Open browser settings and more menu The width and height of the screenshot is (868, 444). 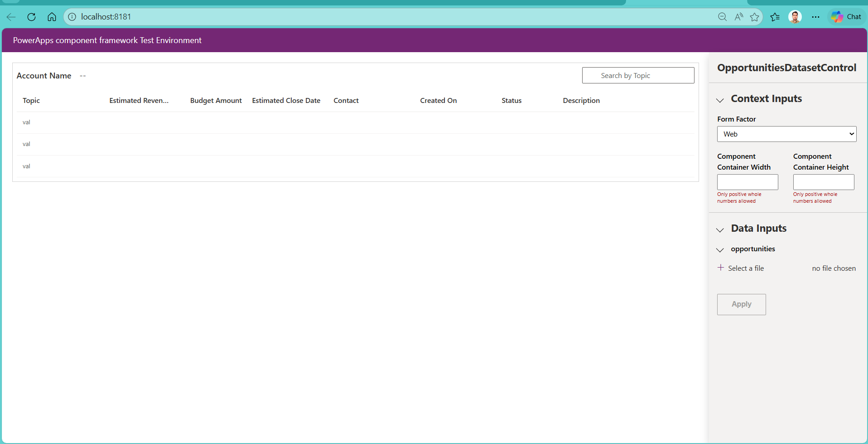point(815,17)
